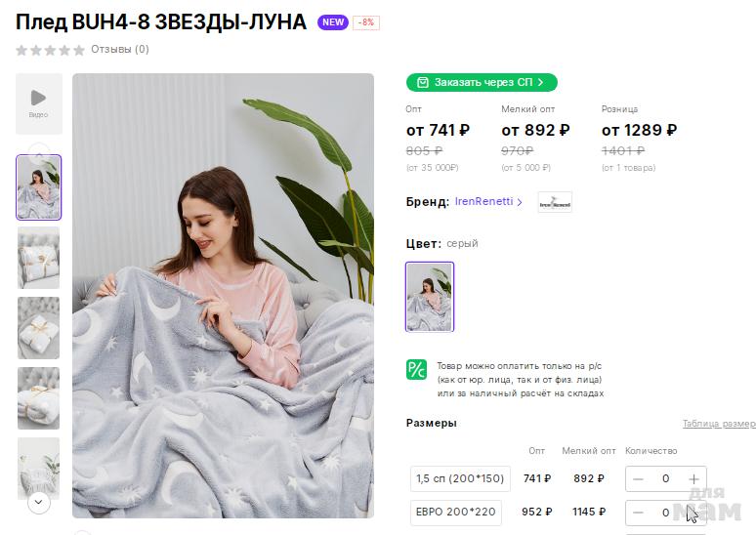Click the purple NEW badge
The height and width of the screenshot is (535, 756).
click(332, 22)
